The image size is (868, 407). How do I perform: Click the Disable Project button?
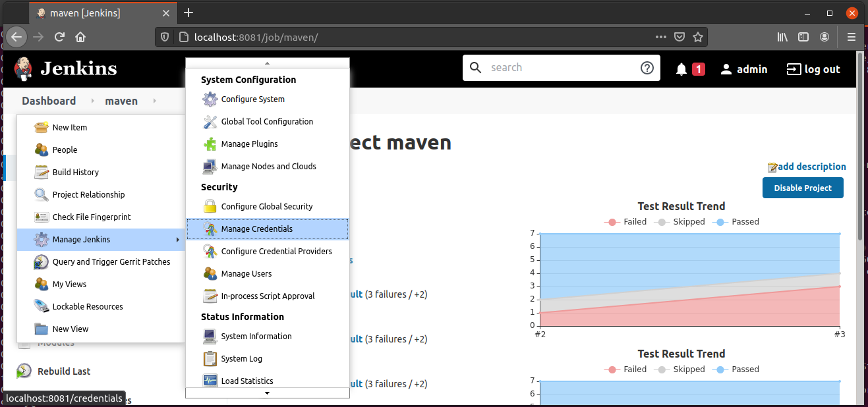click(x=803, y=188)
